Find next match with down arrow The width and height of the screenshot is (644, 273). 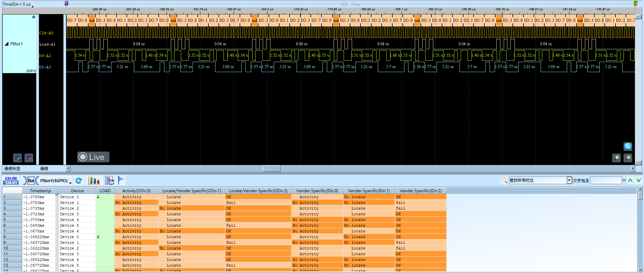tap(639, 180)
